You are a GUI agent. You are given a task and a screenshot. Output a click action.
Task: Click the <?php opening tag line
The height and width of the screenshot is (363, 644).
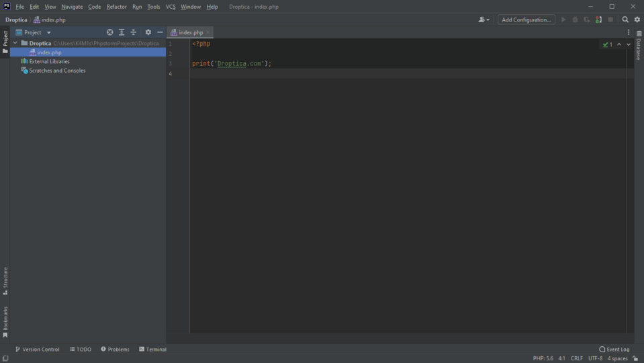(201, 44)
